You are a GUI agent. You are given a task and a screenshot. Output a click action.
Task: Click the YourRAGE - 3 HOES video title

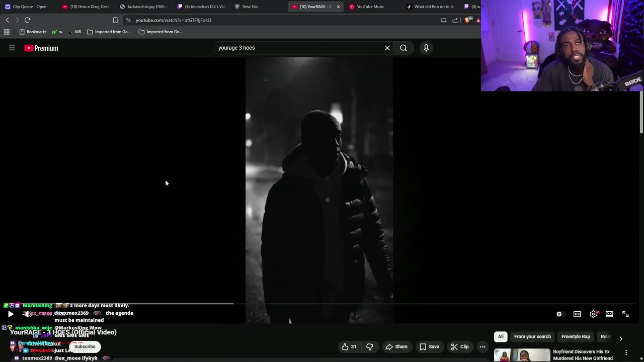pos(63,332)
